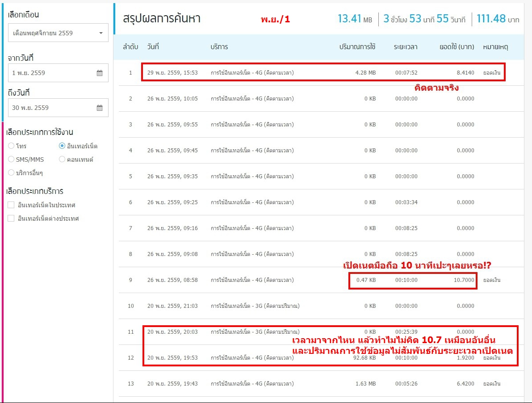Click the ลำดับ column header

tap(130, 47)
